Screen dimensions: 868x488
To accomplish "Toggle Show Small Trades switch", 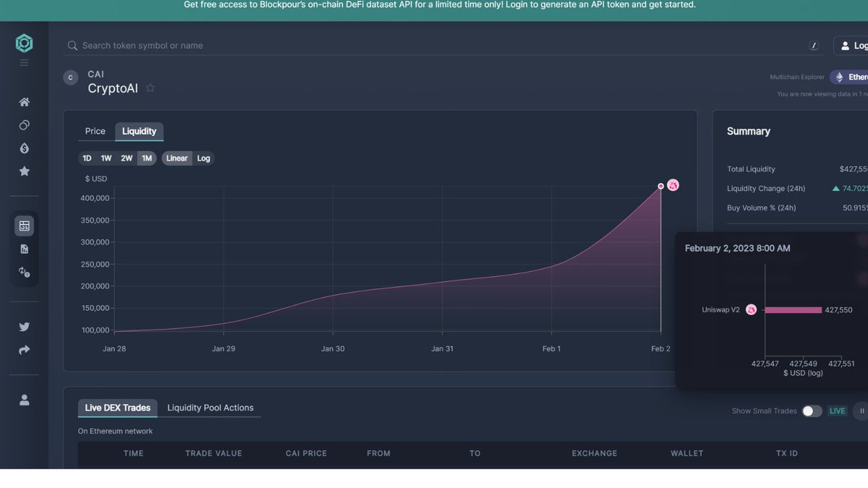I will point(812,410).
